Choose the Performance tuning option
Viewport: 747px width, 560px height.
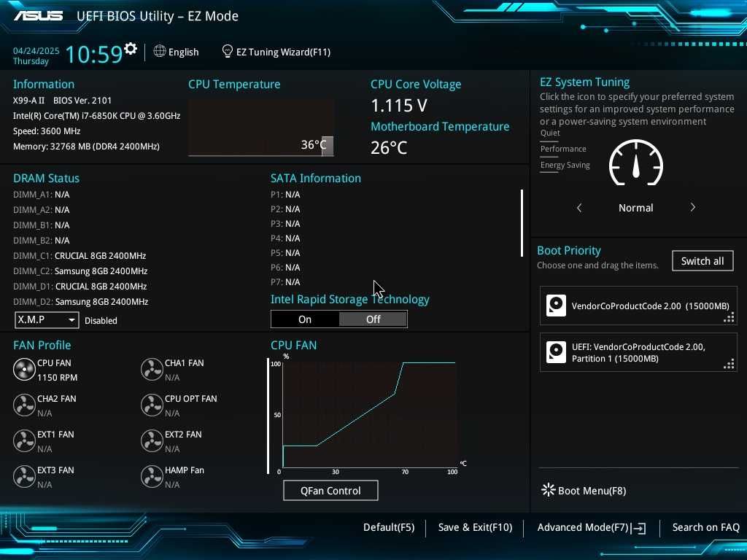point(563,149)
